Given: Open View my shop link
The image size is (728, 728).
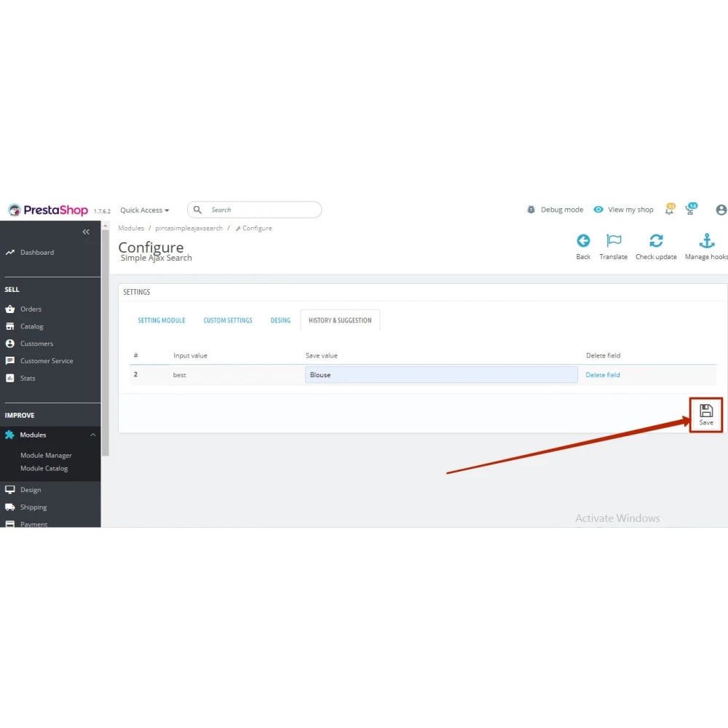Looking at the screenshot, I should coord(630,210).
